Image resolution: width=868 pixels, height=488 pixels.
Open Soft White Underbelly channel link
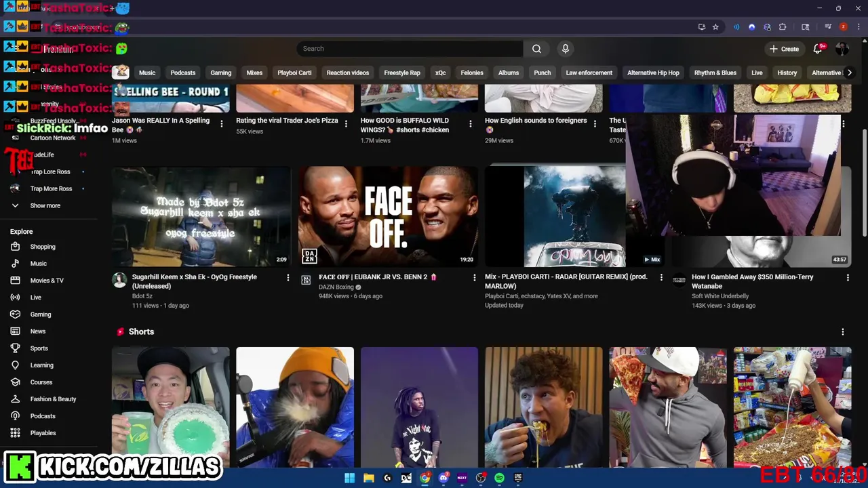click(720, 296)
